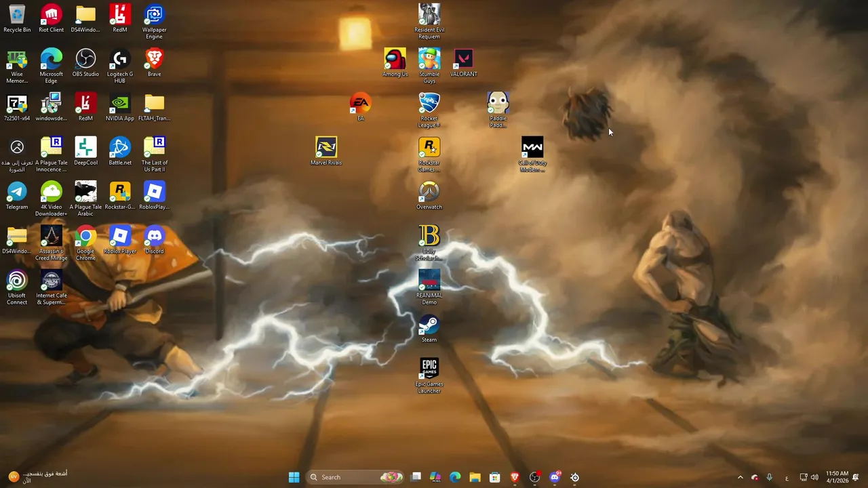
Task: Select the FLTAH_Tran folder
Action: 155,107
